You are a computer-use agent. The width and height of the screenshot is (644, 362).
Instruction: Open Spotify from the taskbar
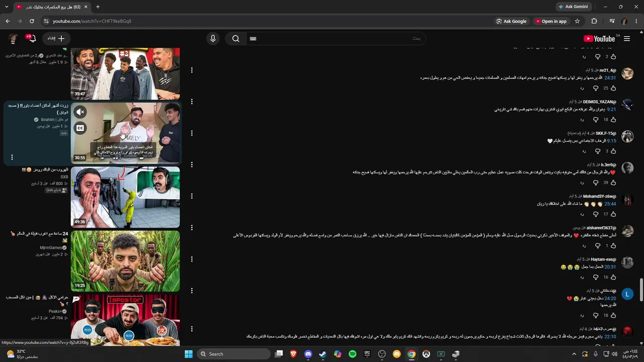pos(353,354)
